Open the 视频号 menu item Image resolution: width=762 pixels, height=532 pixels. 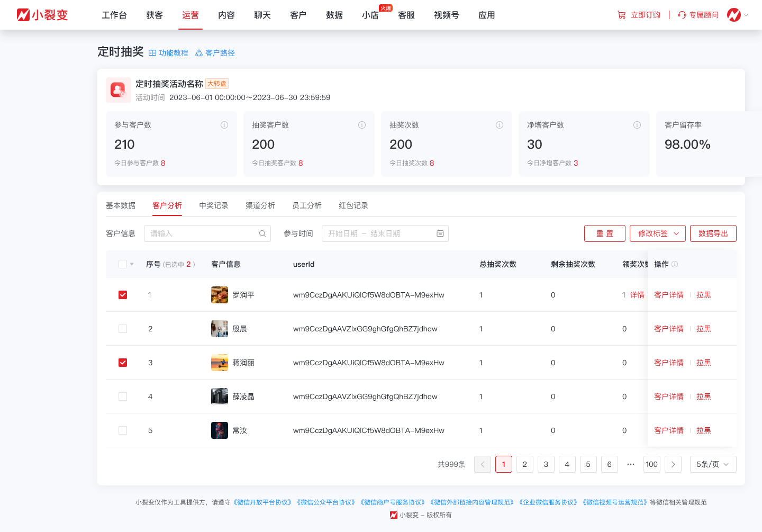coord(447,15)
